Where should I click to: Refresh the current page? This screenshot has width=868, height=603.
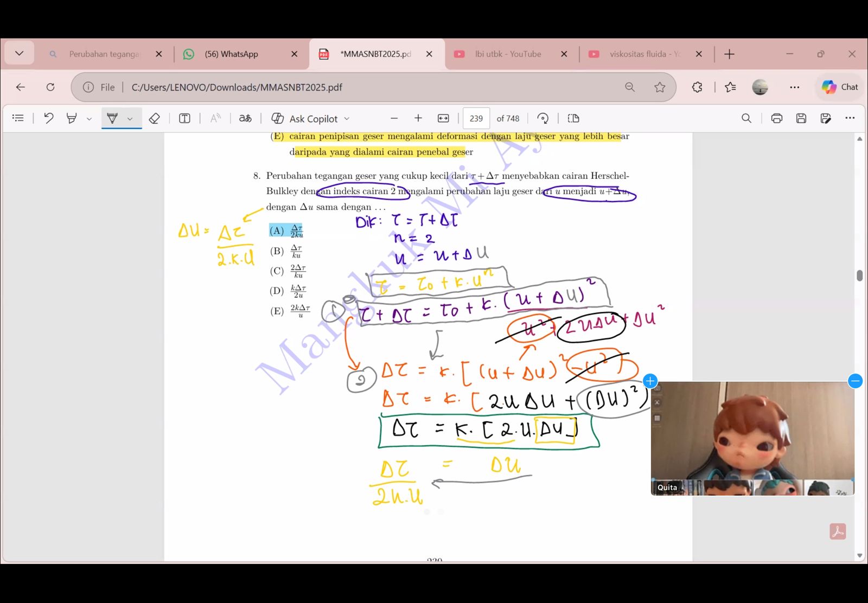coord(50,87)
